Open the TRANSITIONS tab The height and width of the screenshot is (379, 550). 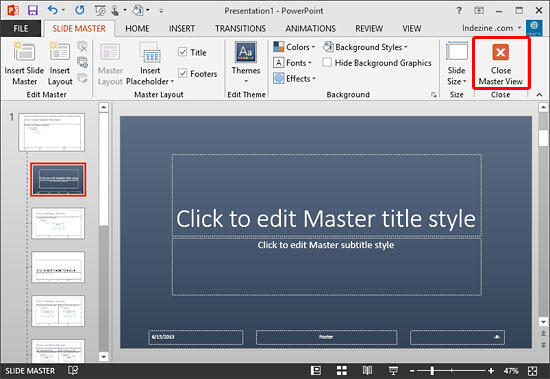click(x=240, y=28)
